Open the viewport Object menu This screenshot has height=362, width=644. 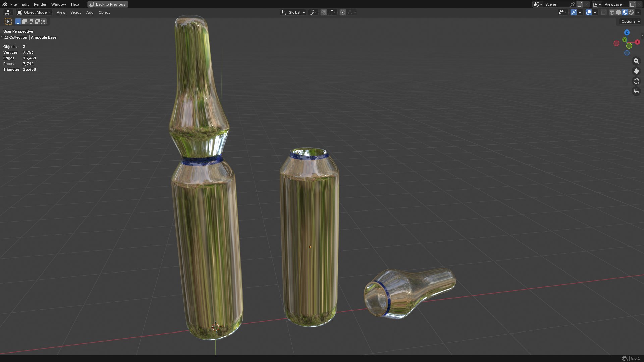[104, 12]
